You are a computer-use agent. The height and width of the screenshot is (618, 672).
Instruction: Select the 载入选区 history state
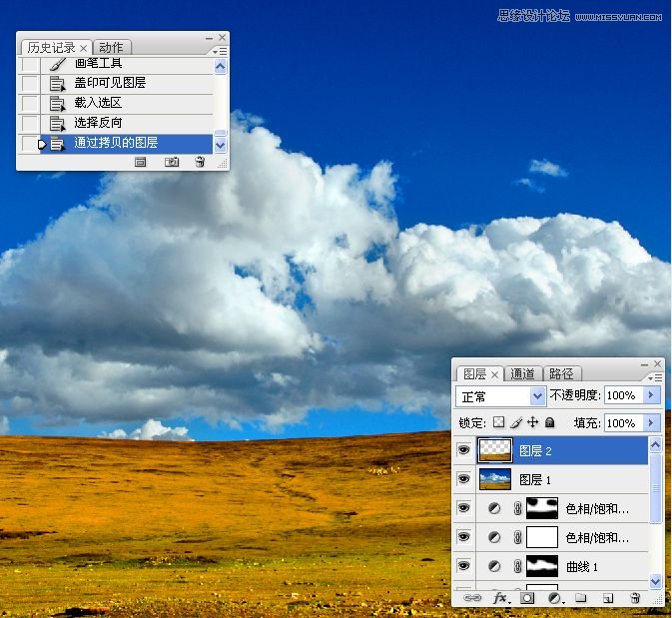(x=127, y=103)
